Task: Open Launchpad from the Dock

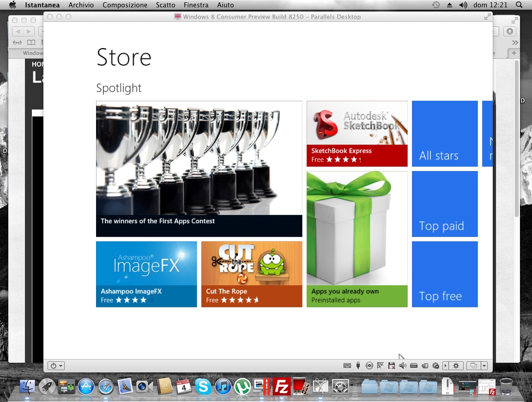Action: [47, 387]
